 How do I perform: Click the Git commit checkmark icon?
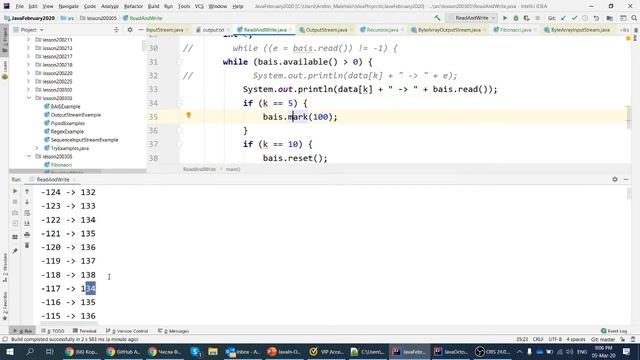[574, 18]
